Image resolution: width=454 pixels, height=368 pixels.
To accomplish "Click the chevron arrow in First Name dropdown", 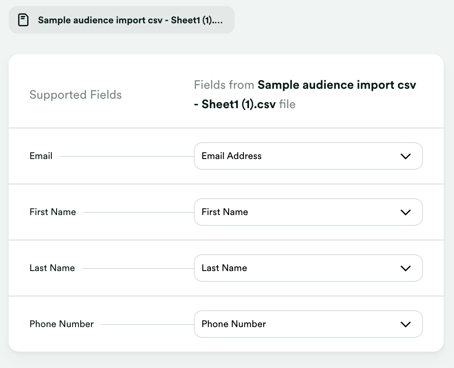I will pyautogui.click(x=405, y=212).
